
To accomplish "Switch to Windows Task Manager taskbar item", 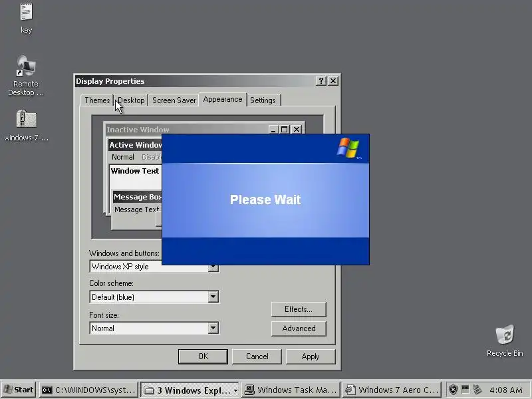I will tap(291, 390).
